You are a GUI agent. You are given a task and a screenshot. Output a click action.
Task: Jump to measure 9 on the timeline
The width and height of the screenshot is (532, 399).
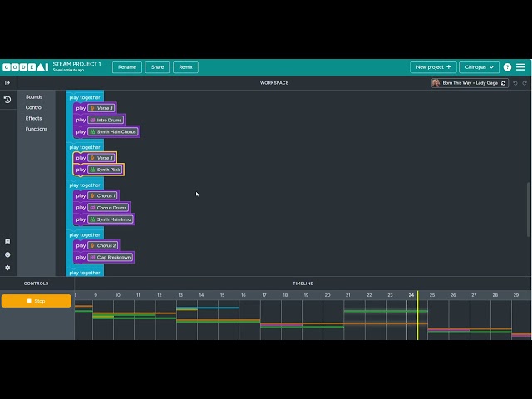click(96, 295)
